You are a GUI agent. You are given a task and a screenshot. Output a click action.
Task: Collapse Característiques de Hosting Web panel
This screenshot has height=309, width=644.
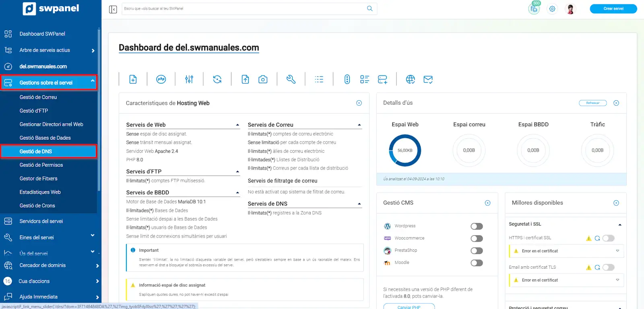coord(359,103)
